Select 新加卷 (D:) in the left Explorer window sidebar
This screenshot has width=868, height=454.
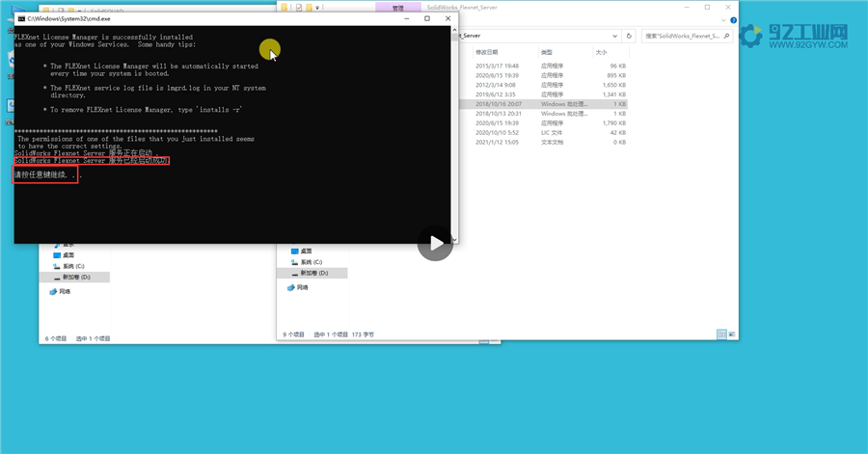pyautogui.click(x=74, y=277)
